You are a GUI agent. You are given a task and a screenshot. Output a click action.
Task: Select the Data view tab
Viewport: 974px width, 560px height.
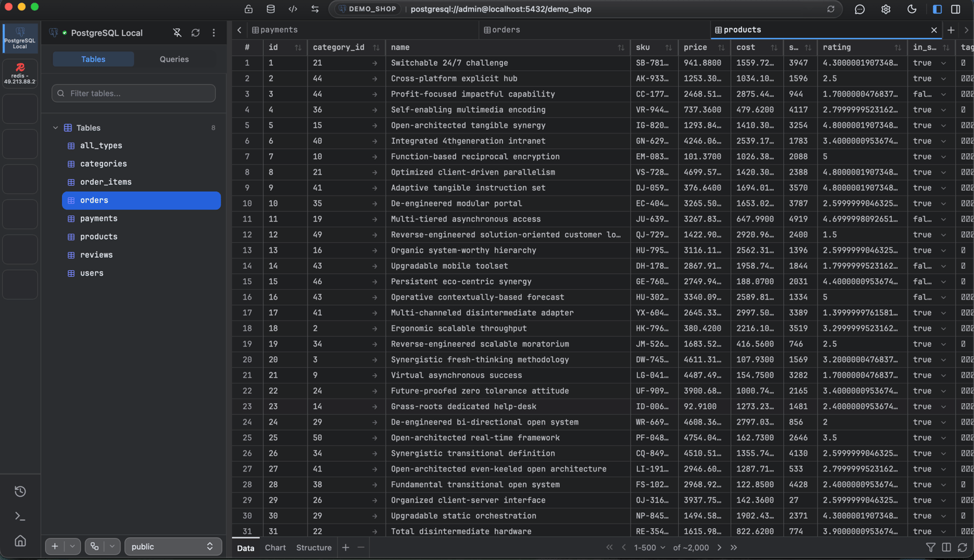(246, 548)
